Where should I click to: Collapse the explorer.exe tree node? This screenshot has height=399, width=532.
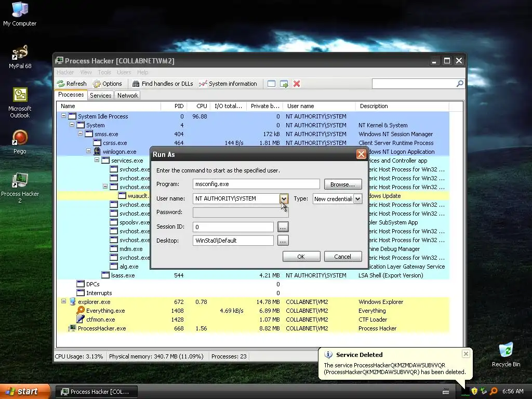(63, 301)
